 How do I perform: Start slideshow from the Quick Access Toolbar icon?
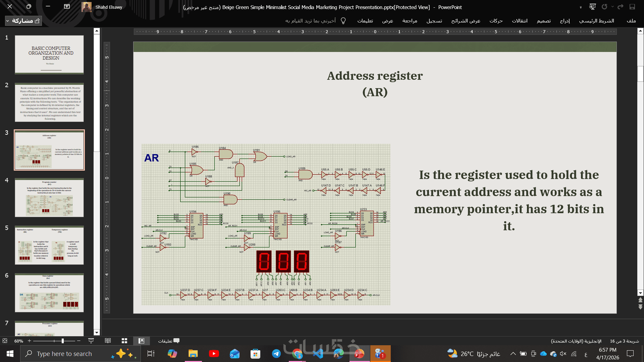pos(593,7)
